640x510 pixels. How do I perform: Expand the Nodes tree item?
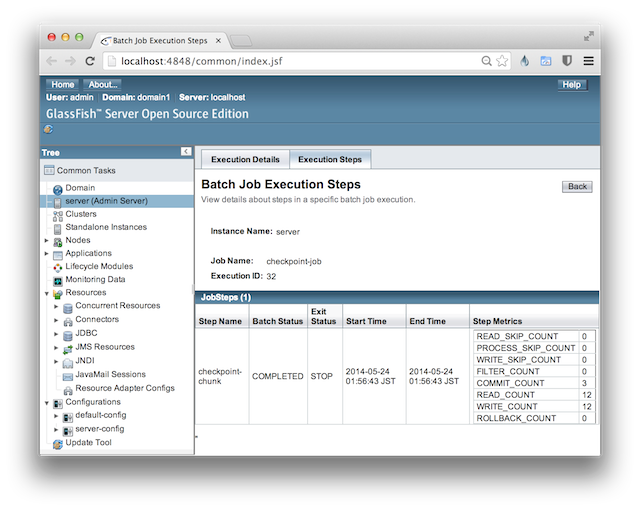46,240
